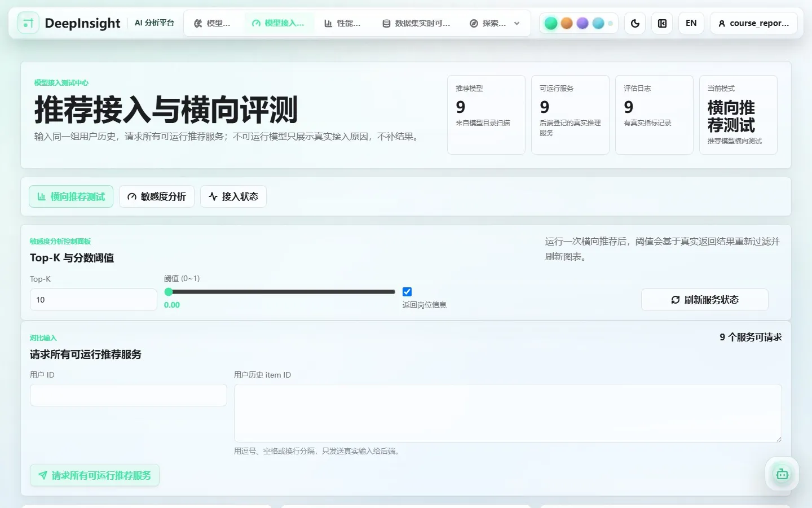812x508 pixels.
Task: Click the 刷新服务状态 button
Action: (x=705, y=300)
